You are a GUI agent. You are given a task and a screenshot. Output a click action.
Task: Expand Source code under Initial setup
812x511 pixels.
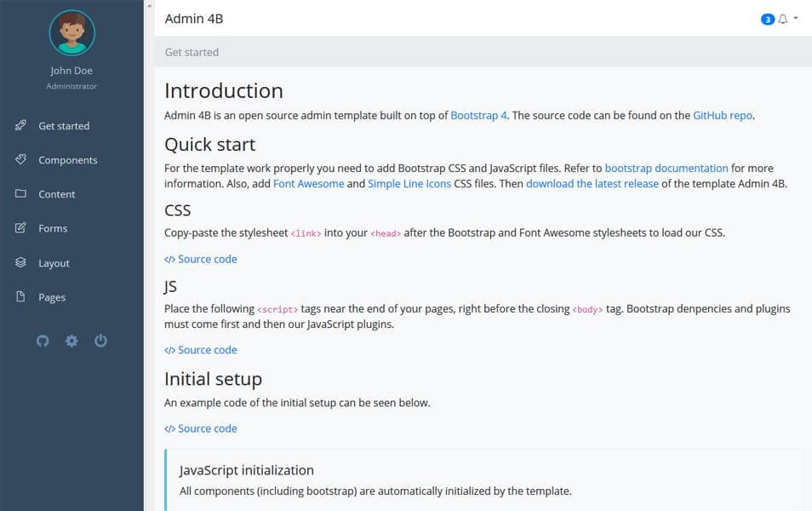[200, 428]
